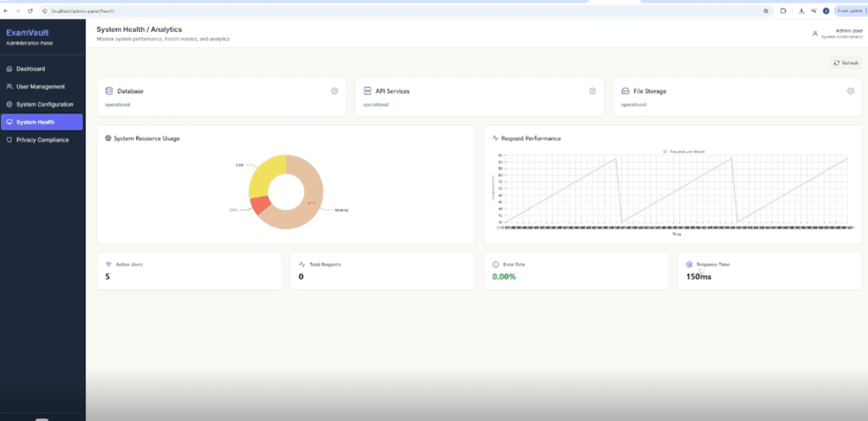
Task: Click the Error Rate alert icon
Action: tap(496, 264)
